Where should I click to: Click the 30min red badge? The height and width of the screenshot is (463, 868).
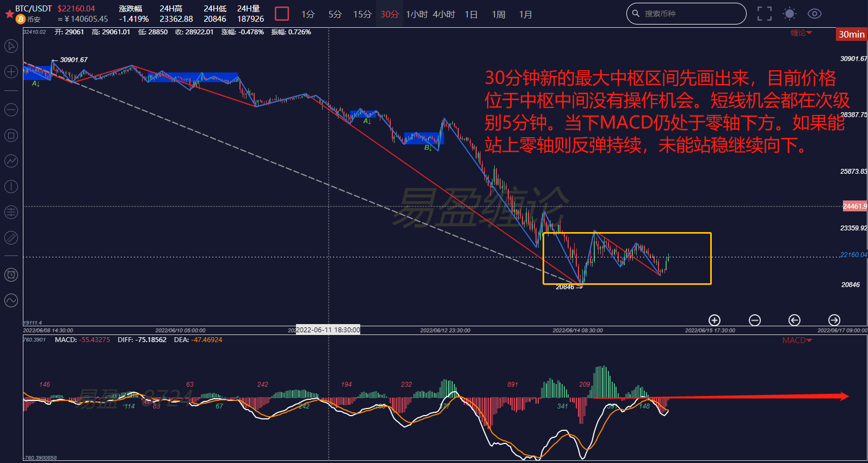click(851, 34)
